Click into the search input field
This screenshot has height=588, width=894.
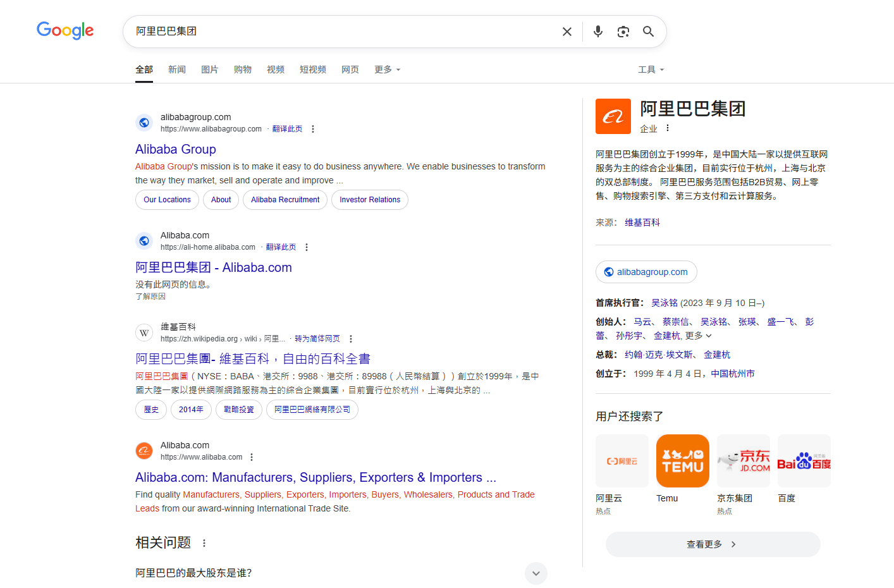(341, 32)
